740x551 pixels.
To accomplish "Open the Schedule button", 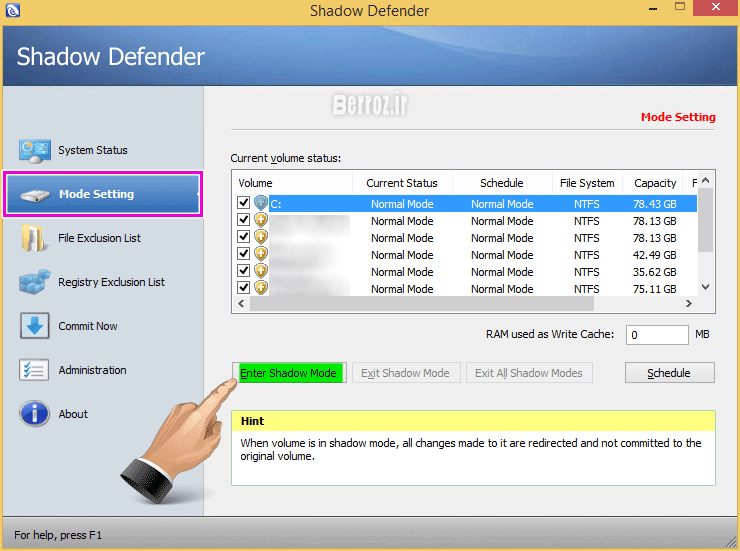I will click(670, 373).
